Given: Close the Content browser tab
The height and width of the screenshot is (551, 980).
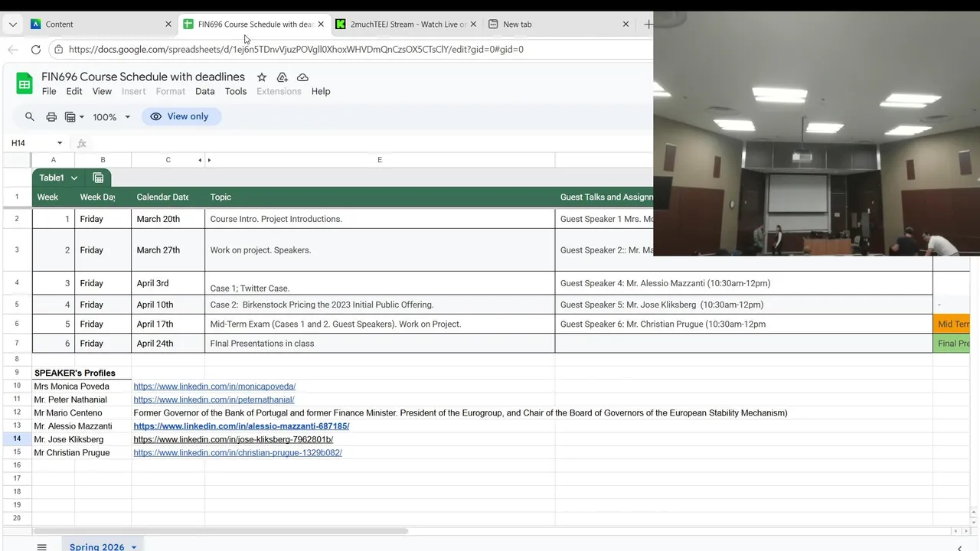Looking at the screenshot, I should tap(168, 24).
